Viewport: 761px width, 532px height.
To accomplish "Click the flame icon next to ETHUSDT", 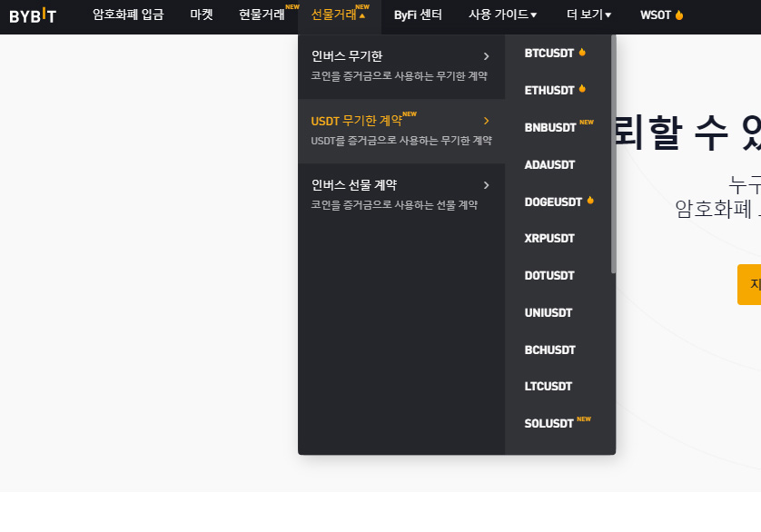I will (x=582, y=89).
